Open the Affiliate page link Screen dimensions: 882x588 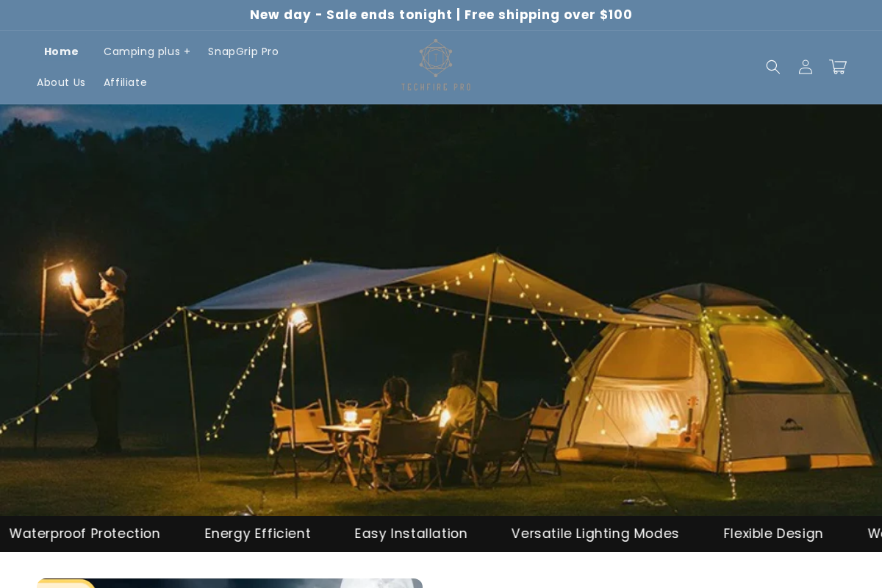[x=125, y=82]
